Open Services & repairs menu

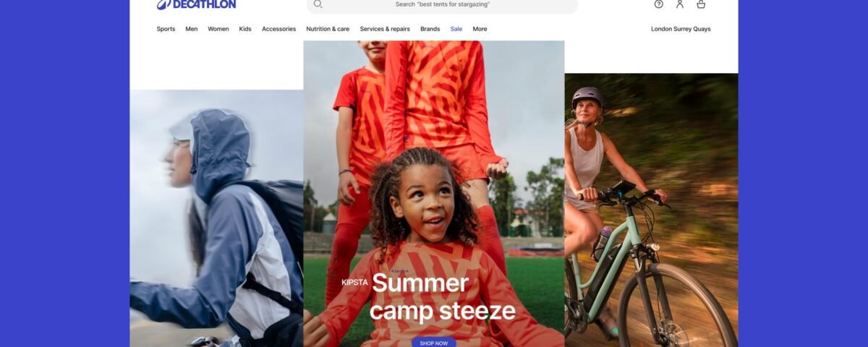point(385,29)
